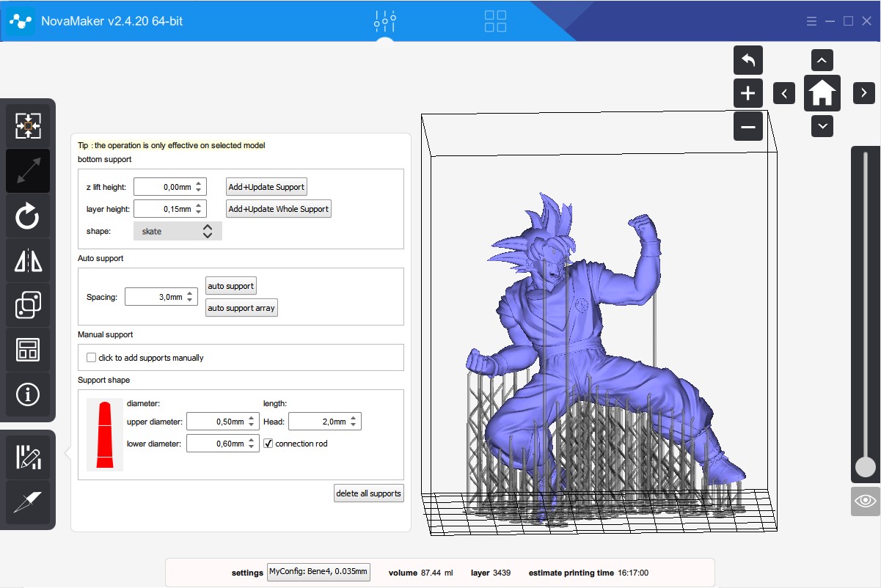
Task: Rotate view left with the left chevron
Action: click(784, 93)
